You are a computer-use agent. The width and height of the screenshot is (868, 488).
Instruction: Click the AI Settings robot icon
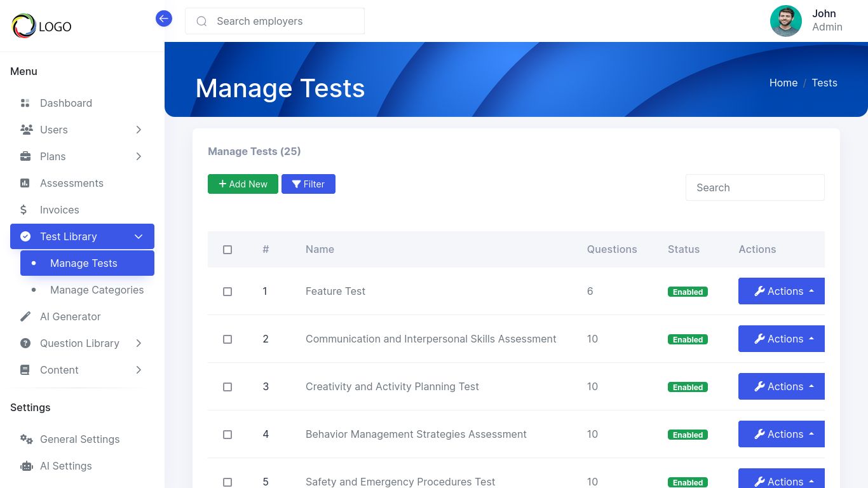pos(26,466)
